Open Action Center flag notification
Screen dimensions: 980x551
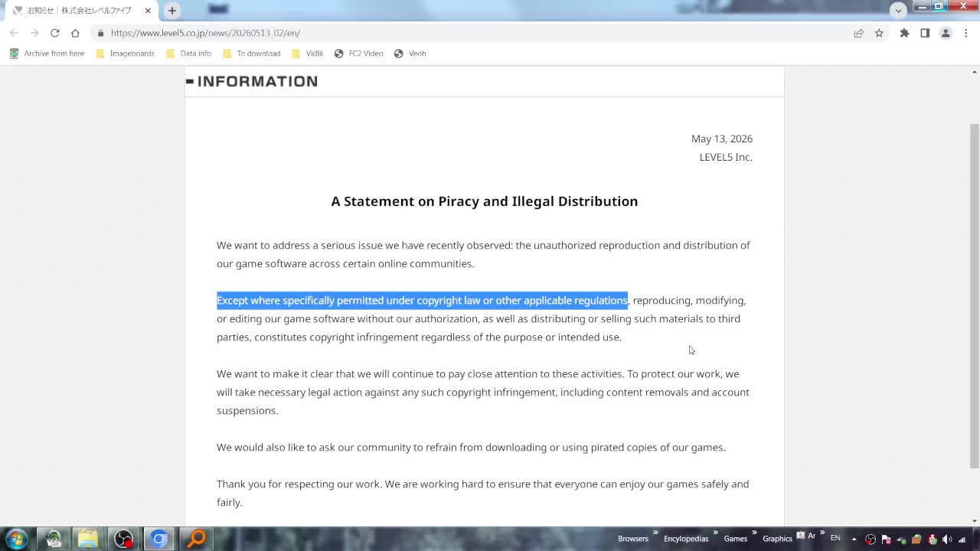pyautogui.click(x=887, y=539)
